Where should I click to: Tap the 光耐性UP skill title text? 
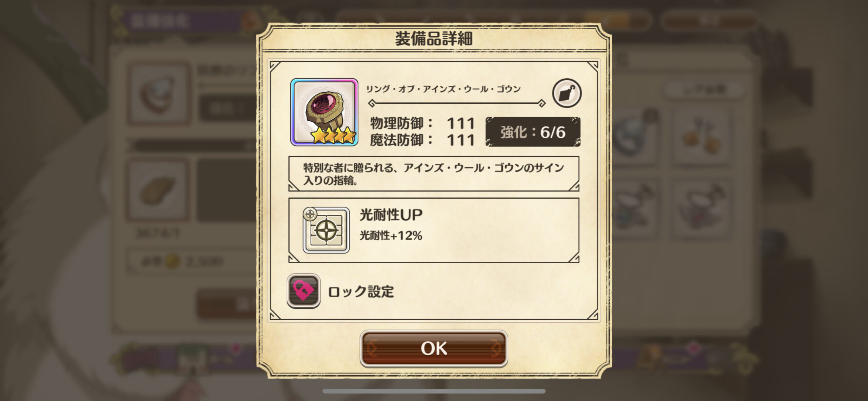tap(391, 215)
